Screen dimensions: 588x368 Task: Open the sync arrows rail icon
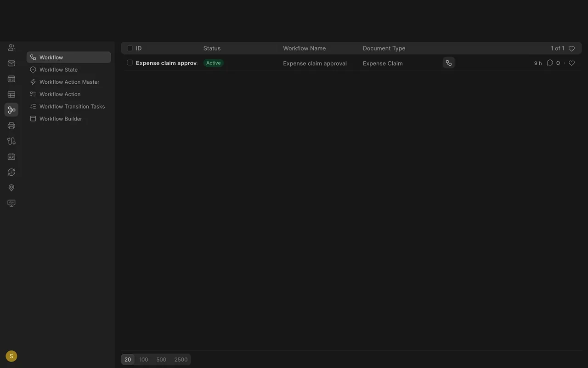(11, 172)
